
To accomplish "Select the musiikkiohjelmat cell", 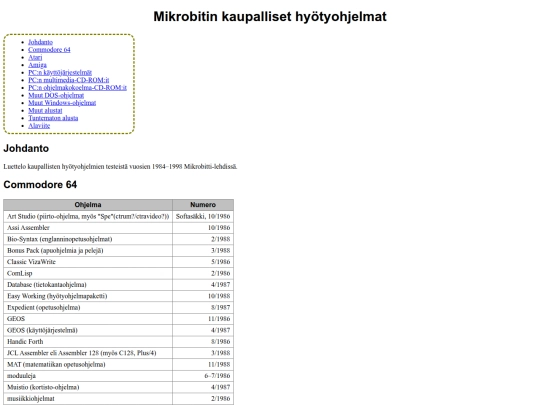I will point(88,398).
